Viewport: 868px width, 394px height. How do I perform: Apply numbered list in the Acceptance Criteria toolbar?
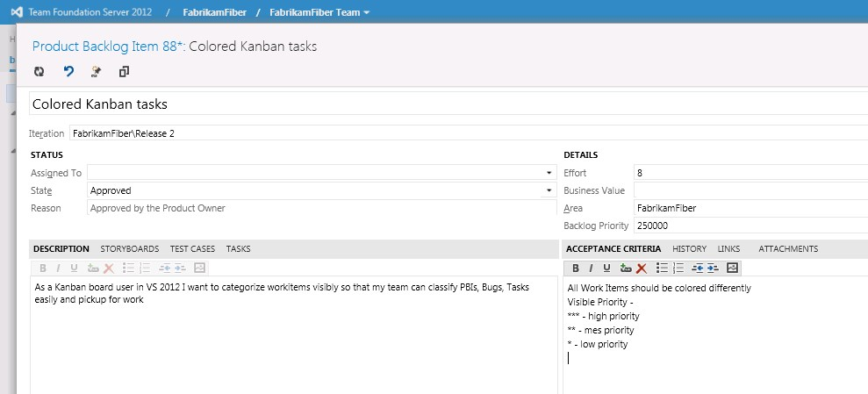678,269
